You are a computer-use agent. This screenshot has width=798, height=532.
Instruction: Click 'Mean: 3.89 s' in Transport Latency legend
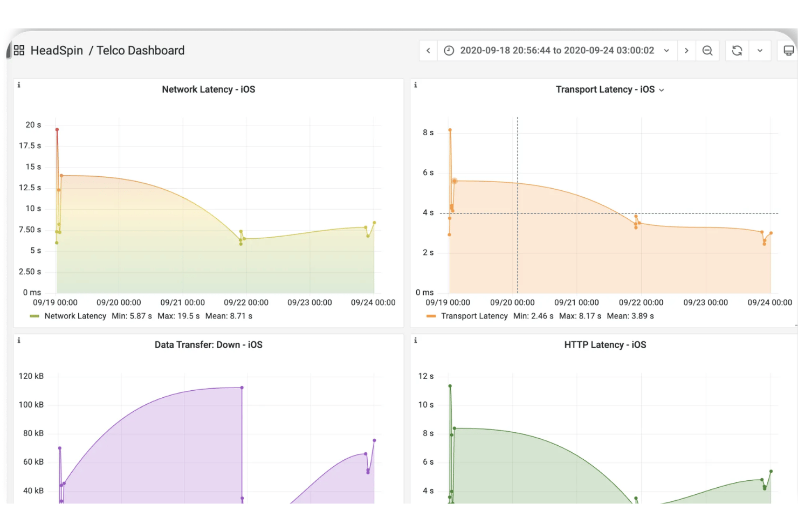coord(630,316)
